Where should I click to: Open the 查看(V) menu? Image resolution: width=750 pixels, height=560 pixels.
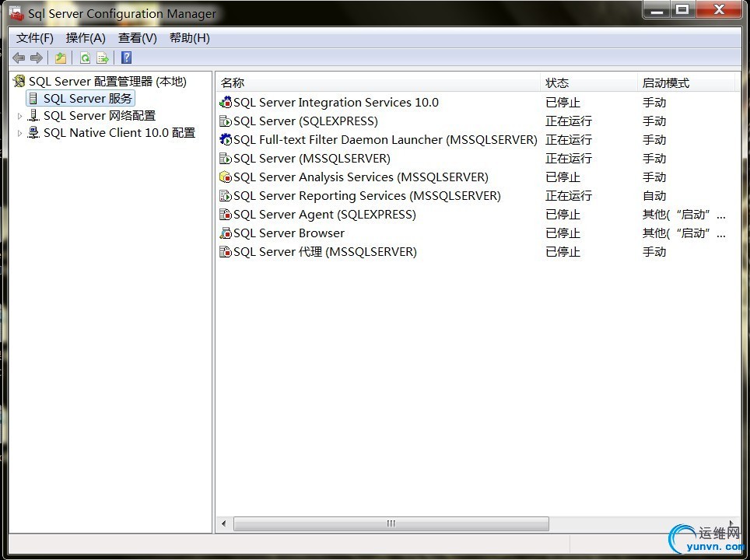137,37
